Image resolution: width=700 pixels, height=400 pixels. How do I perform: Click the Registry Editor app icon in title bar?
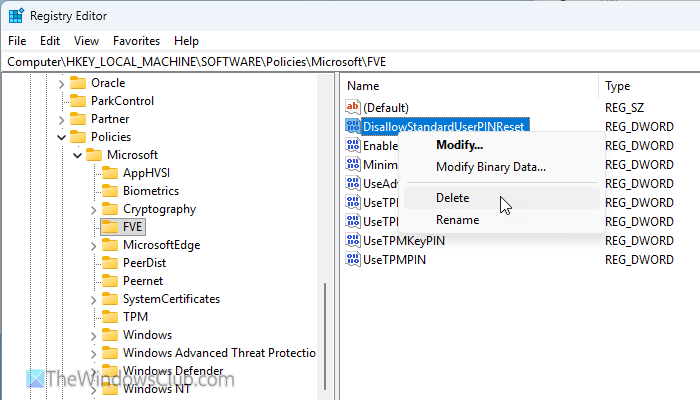click(16, 16)
